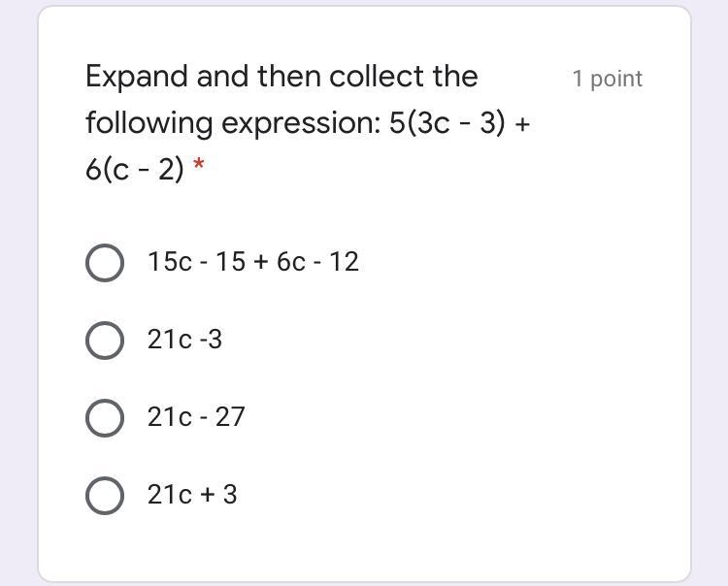Click the '21c - 27' answer label
Image resolution: width=728 pixels, height=586 pixels.
click(x=196, y=416)
